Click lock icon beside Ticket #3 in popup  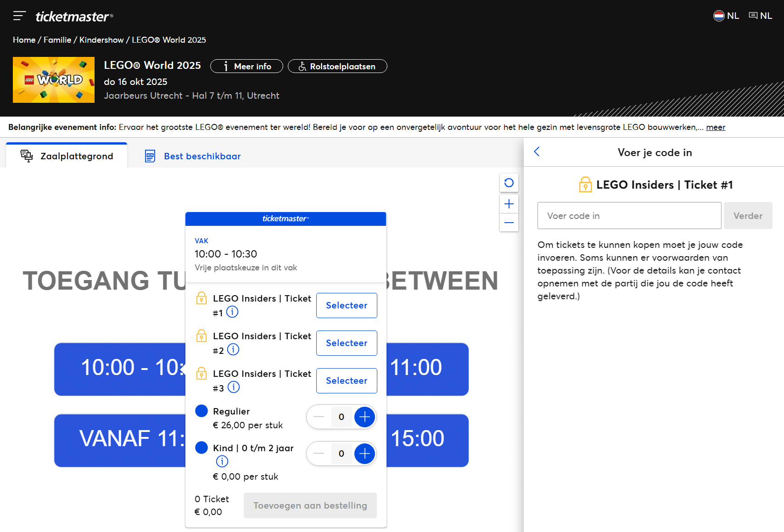point(202,374)
